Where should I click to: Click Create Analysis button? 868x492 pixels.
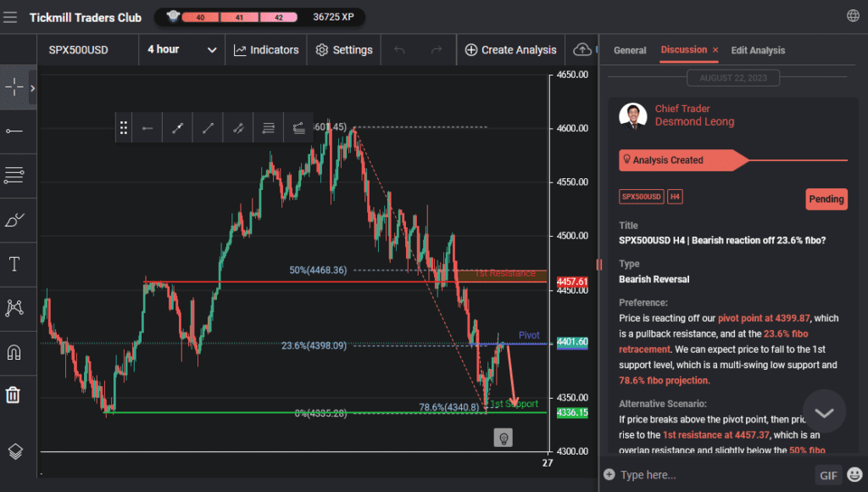point(510,50)
